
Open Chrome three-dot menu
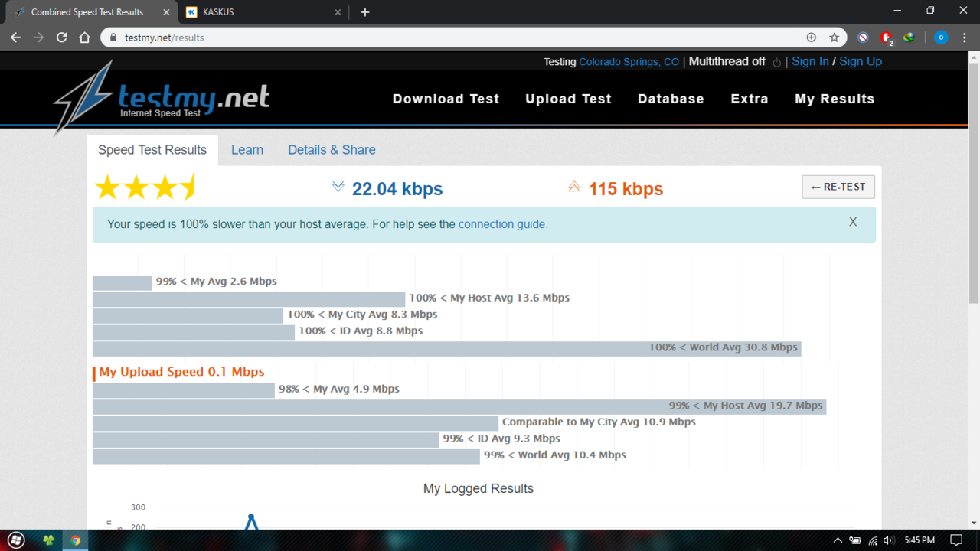coord(965,37)
